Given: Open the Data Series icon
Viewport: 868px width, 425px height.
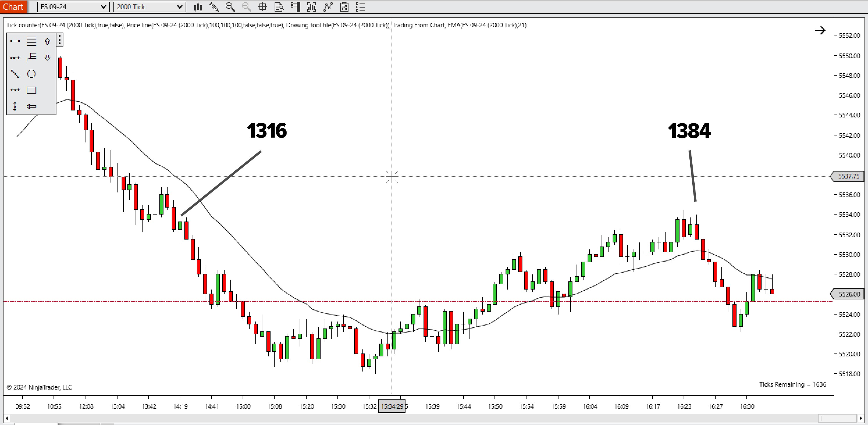Looking at the screenshot, I should 311,7.
